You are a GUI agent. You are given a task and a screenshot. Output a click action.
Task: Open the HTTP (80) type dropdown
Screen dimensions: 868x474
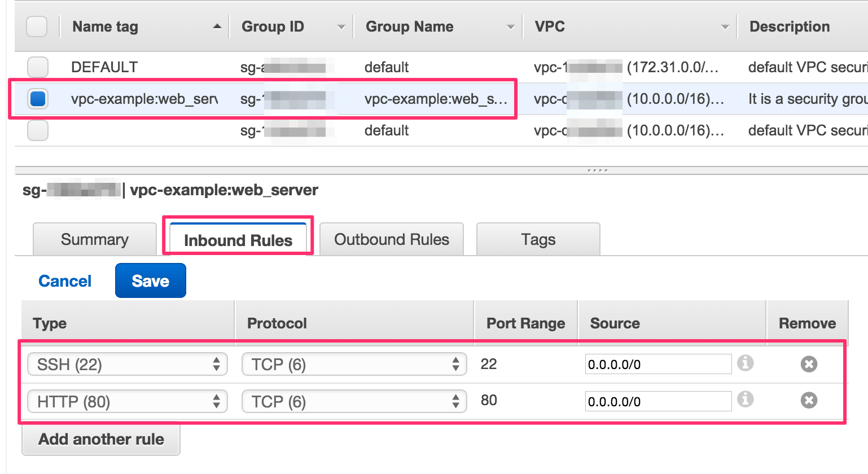[x=127, y=401]
